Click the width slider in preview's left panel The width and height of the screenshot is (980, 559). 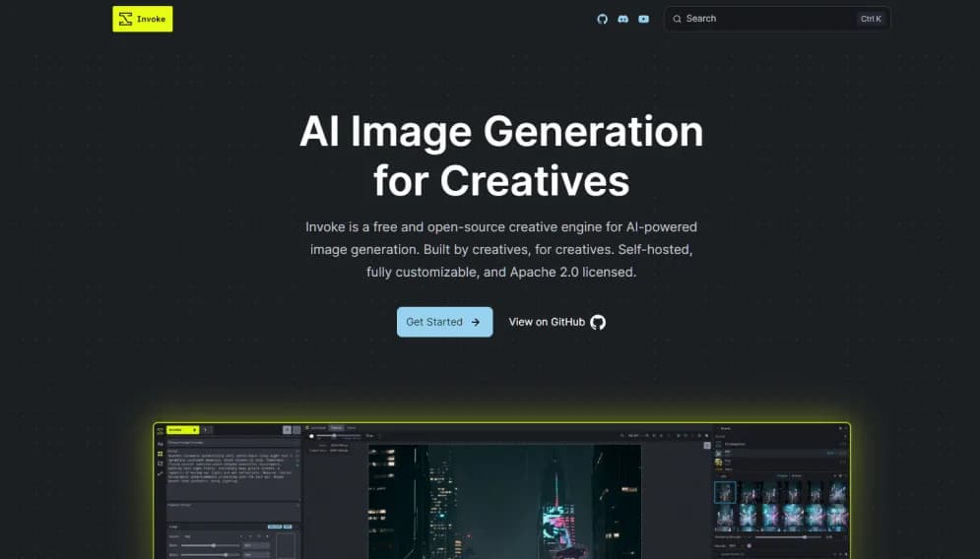(x=212, y=544)
